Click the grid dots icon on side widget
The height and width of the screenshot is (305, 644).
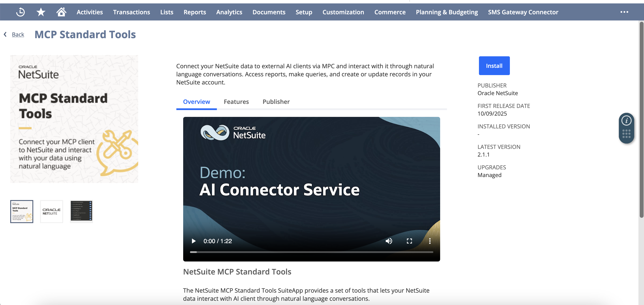coord(626,134)
